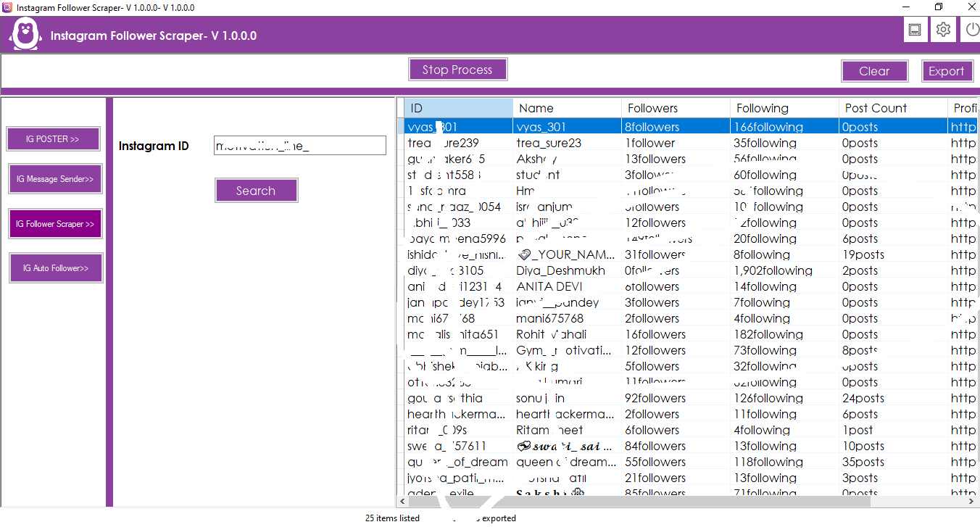The height and width of the screenshot is (527, 980).
Task: Switch to IG Follower Scraper section
Action: pyautogui.click(x=55, y=224)
